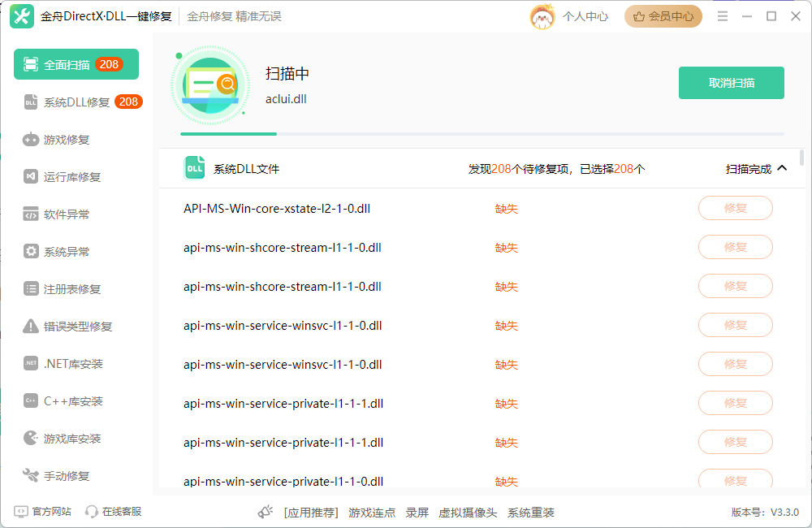The width and height of the screenshot is (812, 528).
Task: Click the 版本号: V3.3.0 text
Action: tap(765, 513)
